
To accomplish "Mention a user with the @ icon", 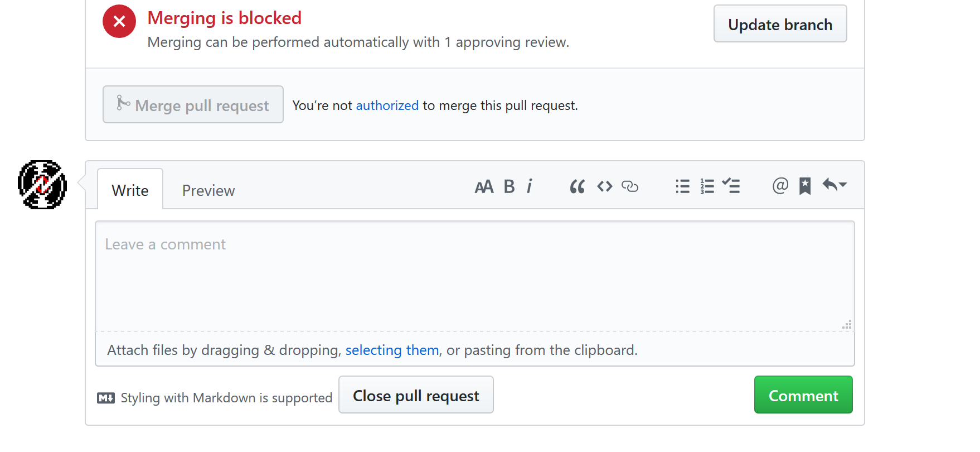I will (x=780, y=186).
